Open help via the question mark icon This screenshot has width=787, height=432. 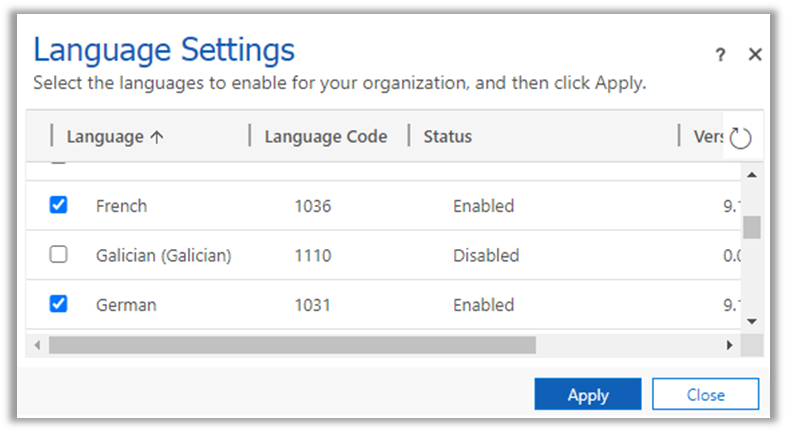720,56
